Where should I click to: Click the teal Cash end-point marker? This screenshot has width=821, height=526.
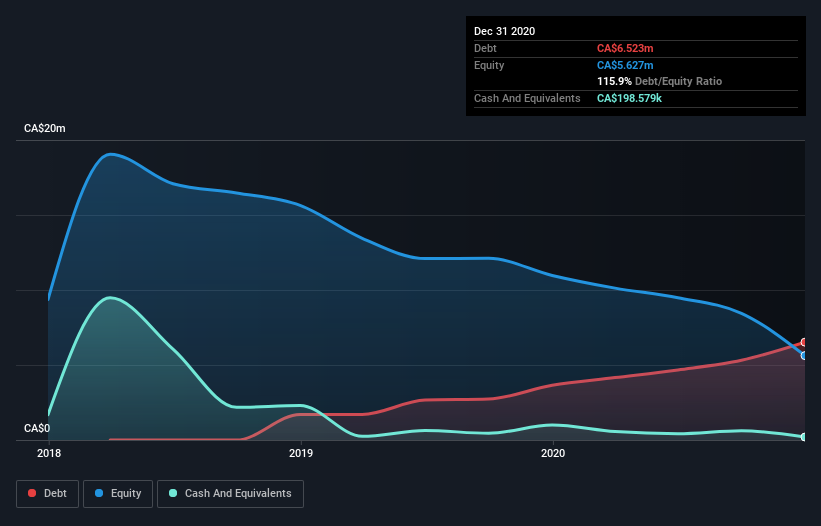tap(804, 437)
